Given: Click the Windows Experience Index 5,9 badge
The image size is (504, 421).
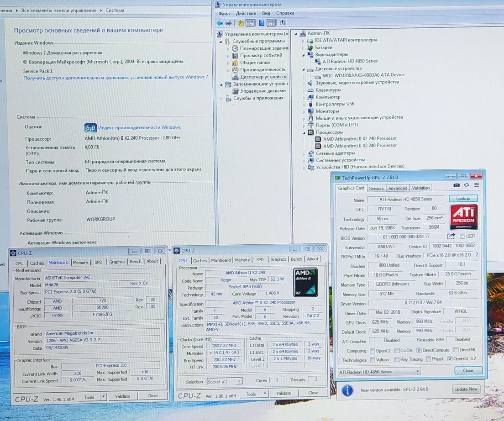Looking at the screenshot, I should (90, 128).
